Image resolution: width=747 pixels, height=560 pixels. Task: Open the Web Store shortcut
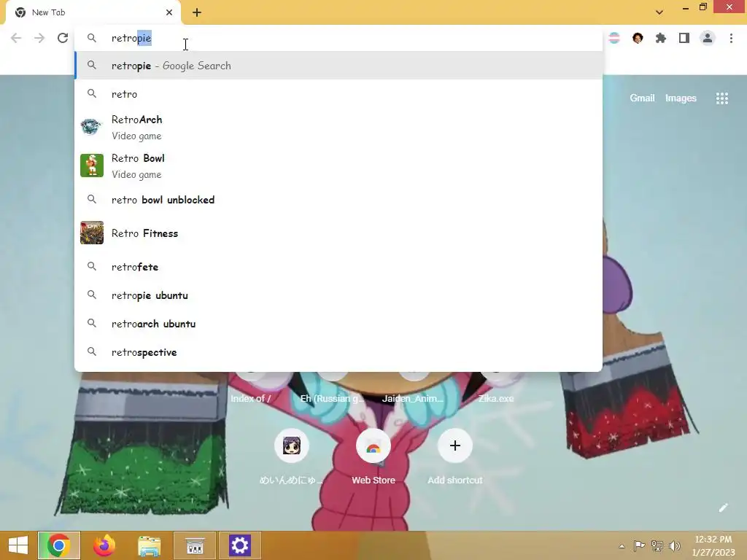tap(373, 446)
